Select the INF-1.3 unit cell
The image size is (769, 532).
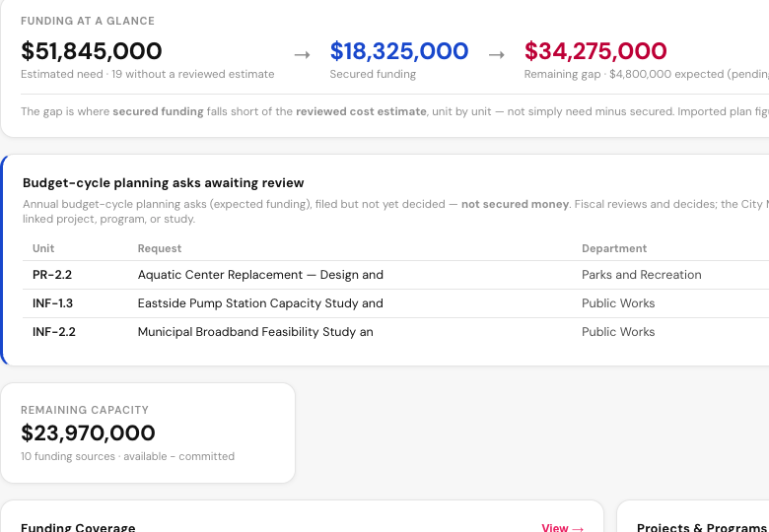pos(52,303)
